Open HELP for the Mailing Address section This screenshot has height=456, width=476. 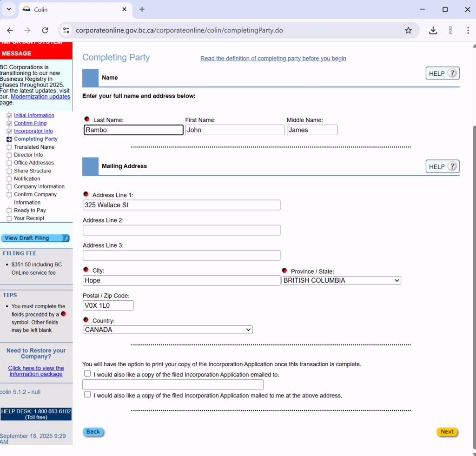(x=442, y=166)
